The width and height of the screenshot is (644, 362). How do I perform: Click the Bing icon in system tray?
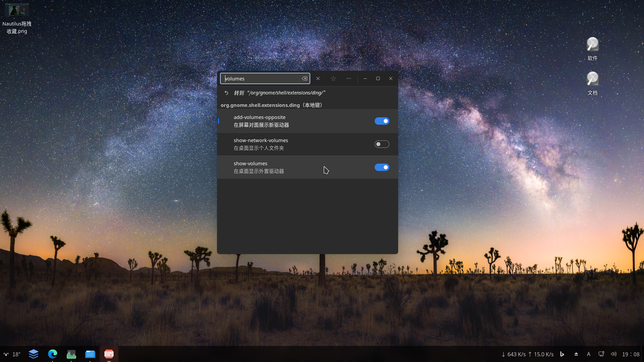(x=562, y=354)
